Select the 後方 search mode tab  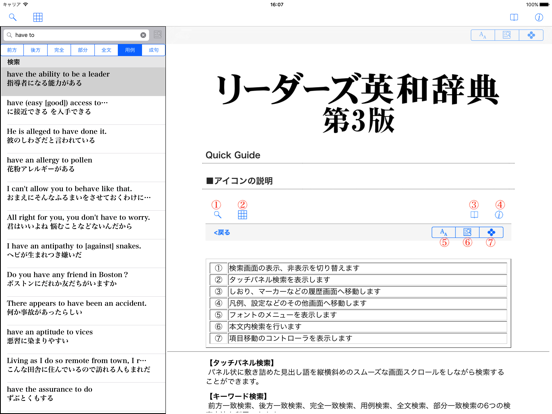pyautogui.click(x=35, y=50)
